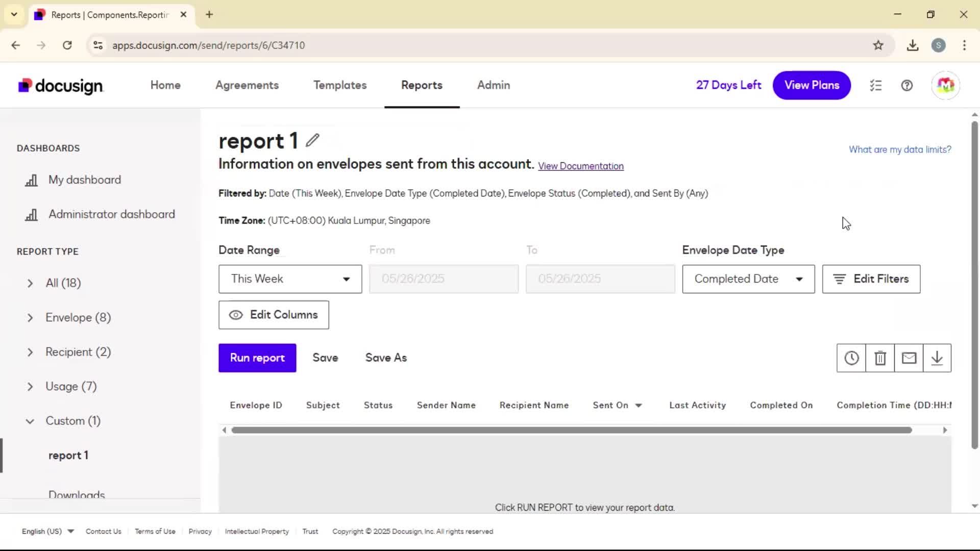Screen dimensions: 980x551
Task: Click the Save As button
Action: 386,358
